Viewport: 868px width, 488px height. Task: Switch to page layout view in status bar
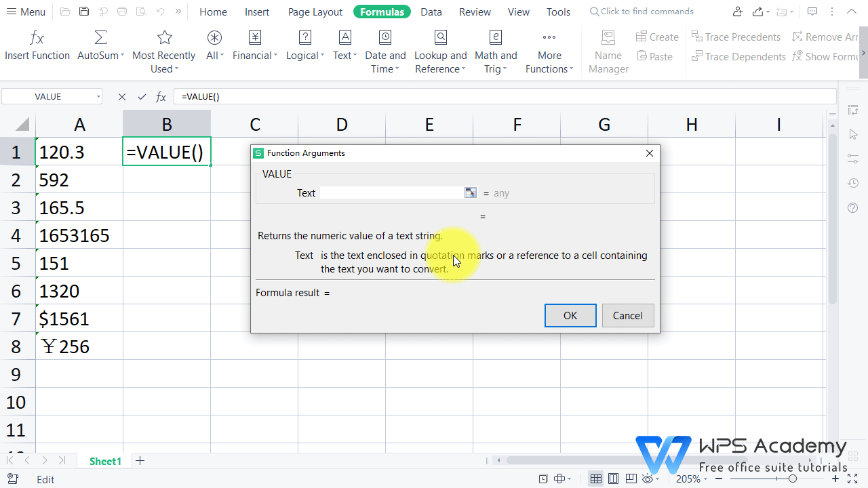(x=613, y=479)
